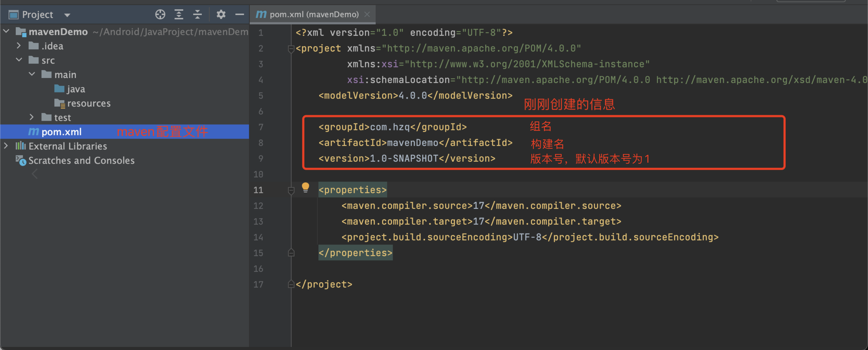
Task: Click line number 11 in gutter
Action: pos(258,190)
